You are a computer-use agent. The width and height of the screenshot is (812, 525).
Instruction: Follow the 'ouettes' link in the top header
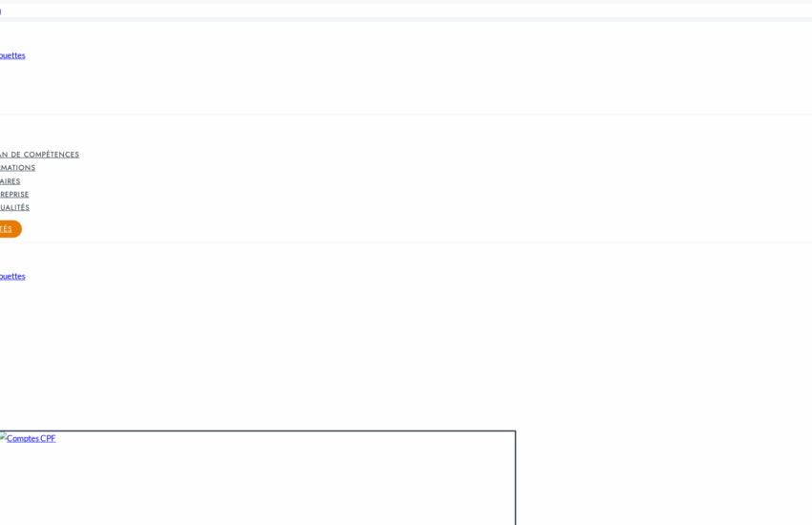12,55
